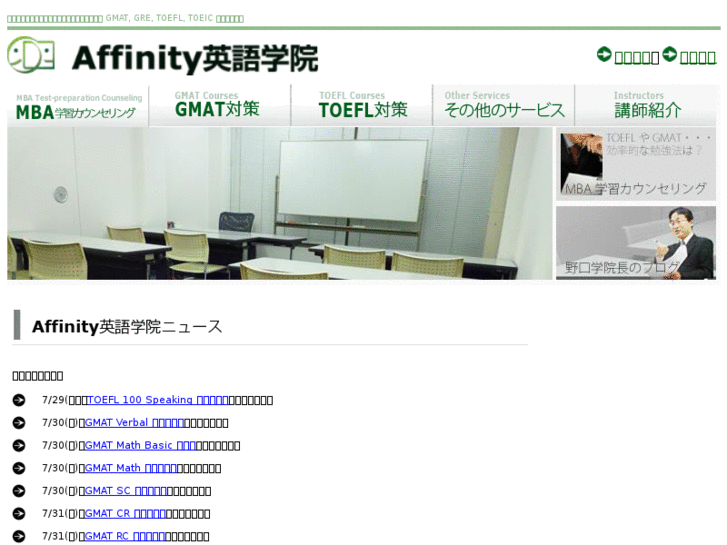The width and height of the screenshot is (727, 545).
Task: Open the last header link at far right
Action: pyautogui.click(x=698, y=58)
